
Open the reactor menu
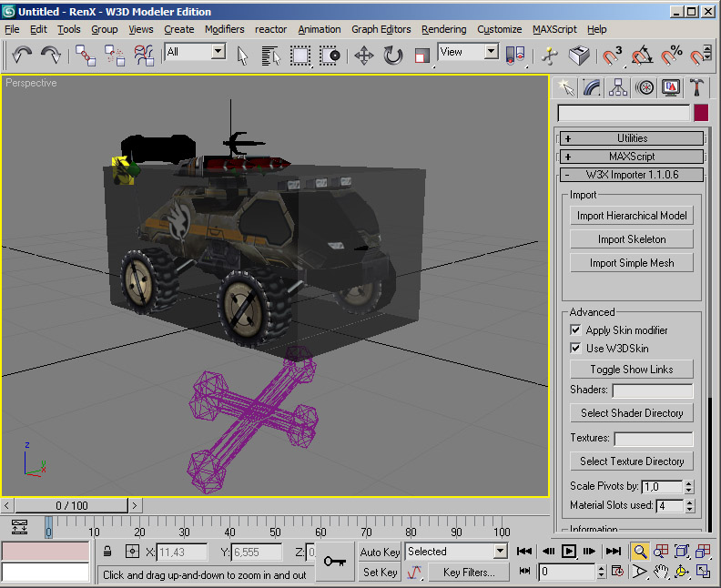point(271,29)
